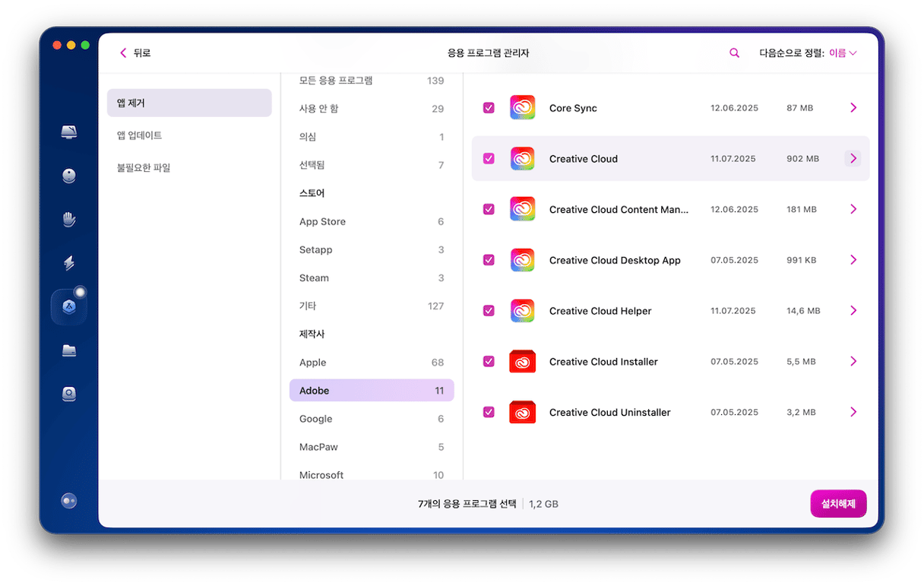This screenshot has height=586, width=924.
Task: Open the Applications icon in sidebar
Action: [x=69, y=307]
